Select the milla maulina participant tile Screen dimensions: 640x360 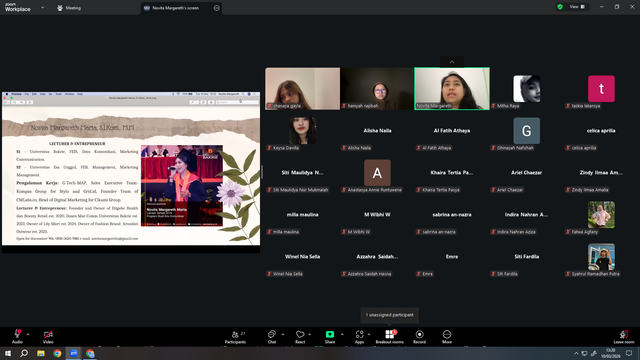tap(302, 215)
